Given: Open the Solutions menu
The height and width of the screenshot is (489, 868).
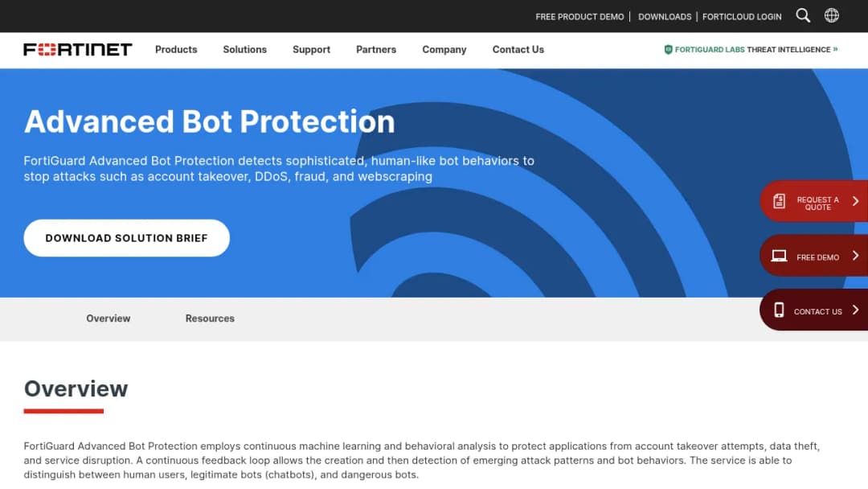Looking at the screenshot, I should tap(244, 50).
